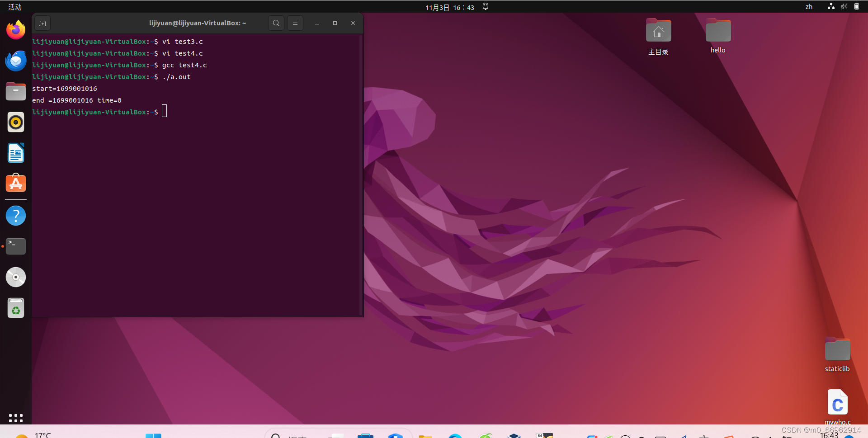Open the volume indicator

point(844,6)
